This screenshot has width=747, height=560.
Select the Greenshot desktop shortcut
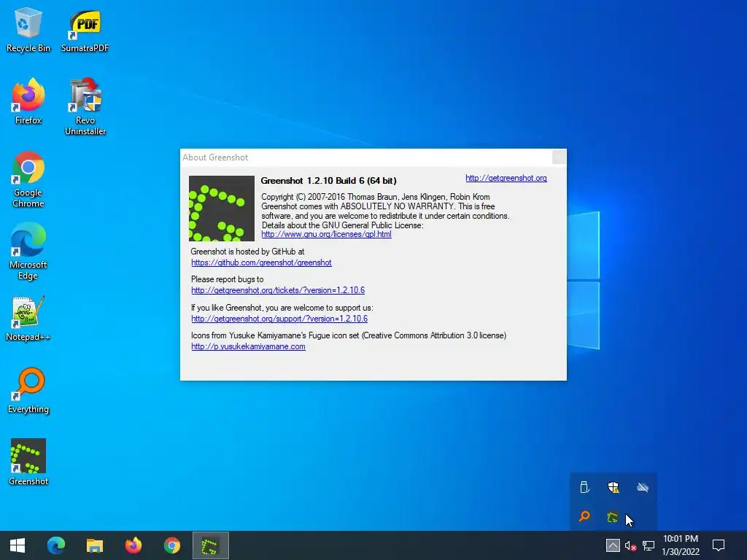click(x=28, y=462)
